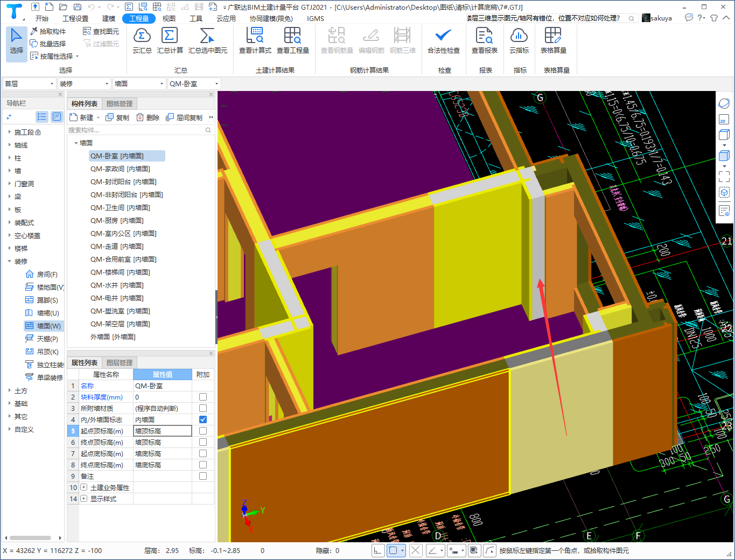The image size is (735, 560).
Task: Expand 土建业务属性 property group
Action: (84, 487)
